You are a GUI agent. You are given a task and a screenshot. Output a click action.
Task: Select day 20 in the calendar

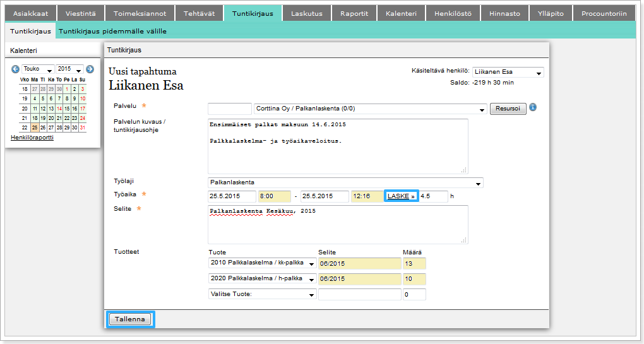51,118
